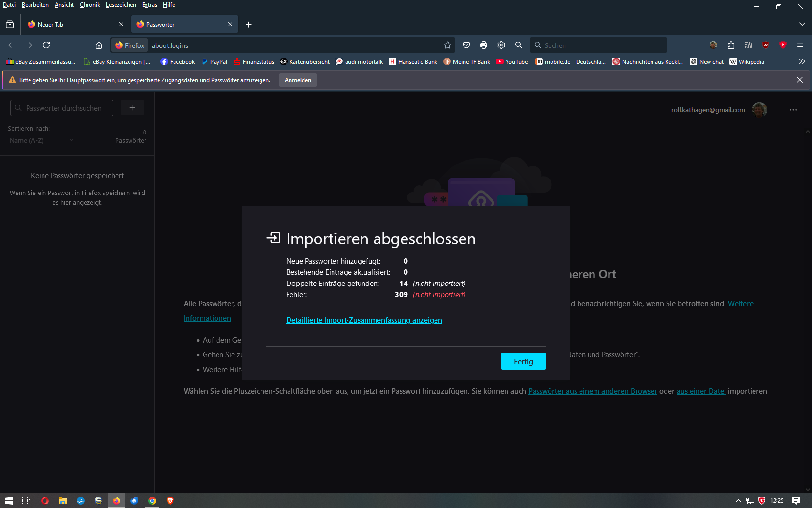Open the settings gear in the toolbar
The height and width of the screenshot is (508, 812).
pos(501,45)
